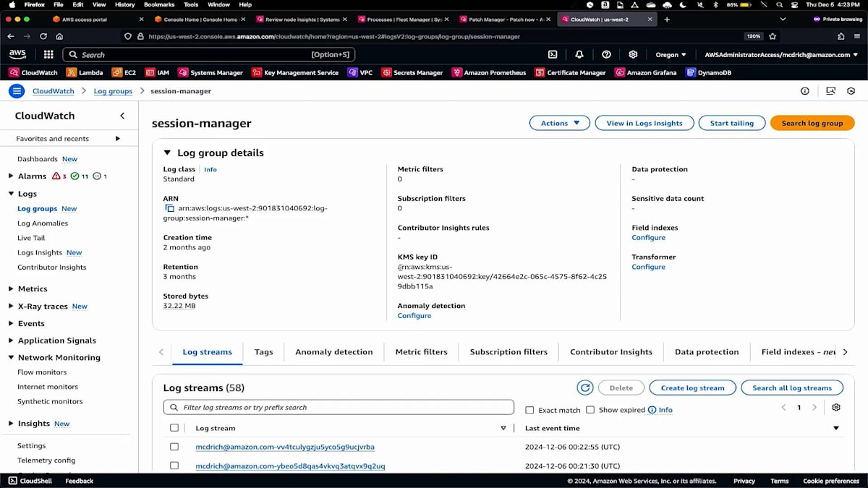Click Search log group button
868x488 pixels.
point(812,123)
